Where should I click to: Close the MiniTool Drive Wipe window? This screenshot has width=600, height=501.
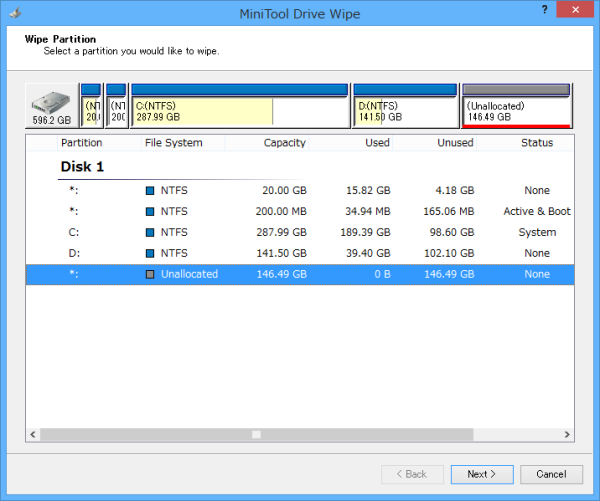[575, 10]
